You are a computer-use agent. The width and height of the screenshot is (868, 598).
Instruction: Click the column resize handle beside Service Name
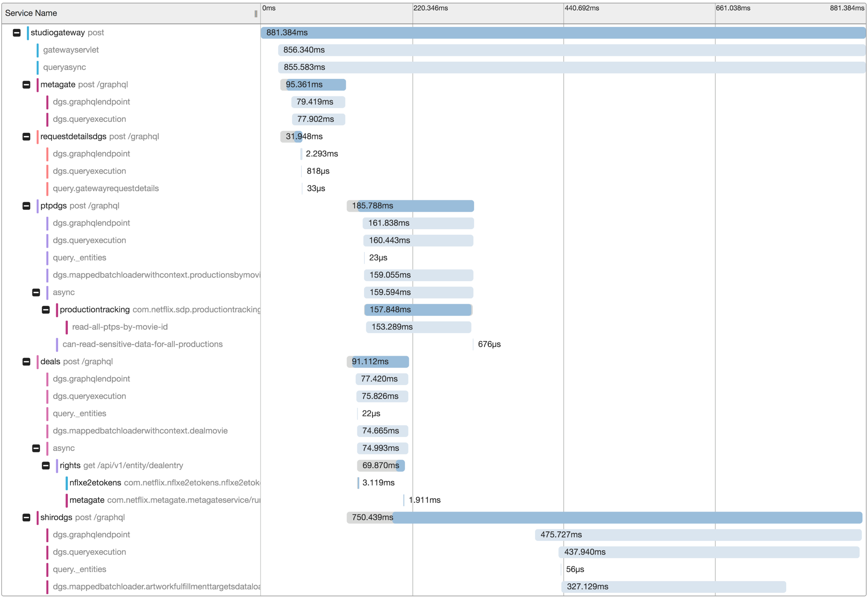pos(256,14)
